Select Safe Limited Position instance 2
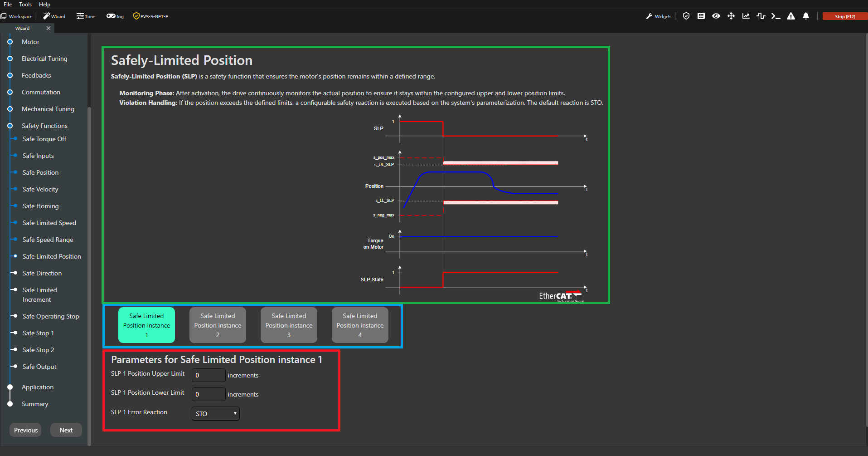The image size is (868, 456). coord(218,325)
